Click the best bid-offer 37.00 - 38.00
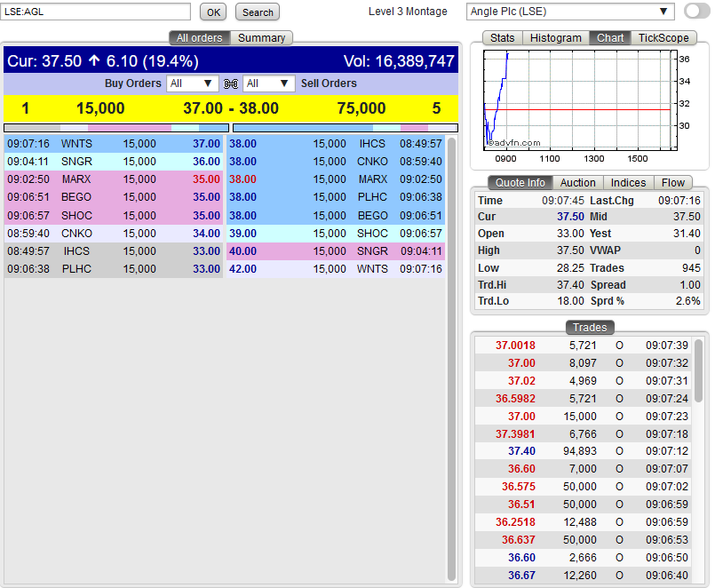 [231, 108]
